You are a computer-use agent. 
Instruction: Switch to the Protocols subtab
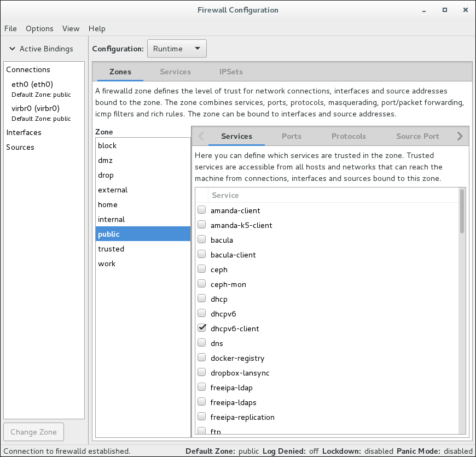tap(349, 136)
